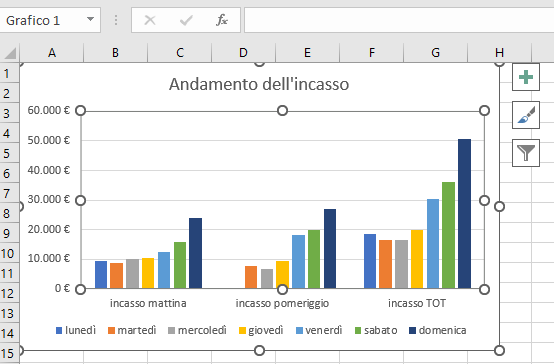Click the Select All corner triangle

(x=10, y=53)
